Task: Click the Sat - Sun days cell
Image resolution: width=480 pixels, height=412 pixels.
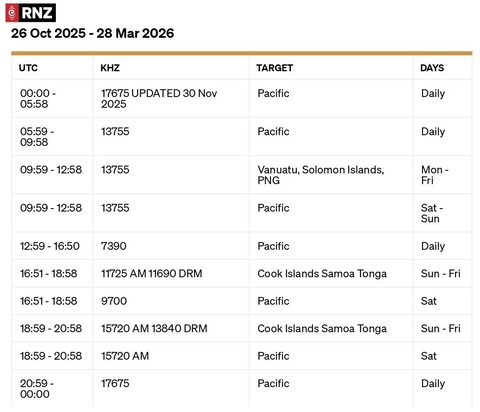Action: coord(443,213)
